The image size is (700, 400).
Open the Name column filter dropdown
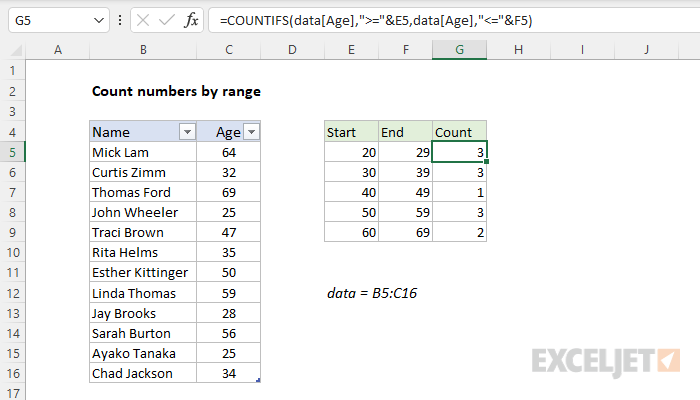185,132
